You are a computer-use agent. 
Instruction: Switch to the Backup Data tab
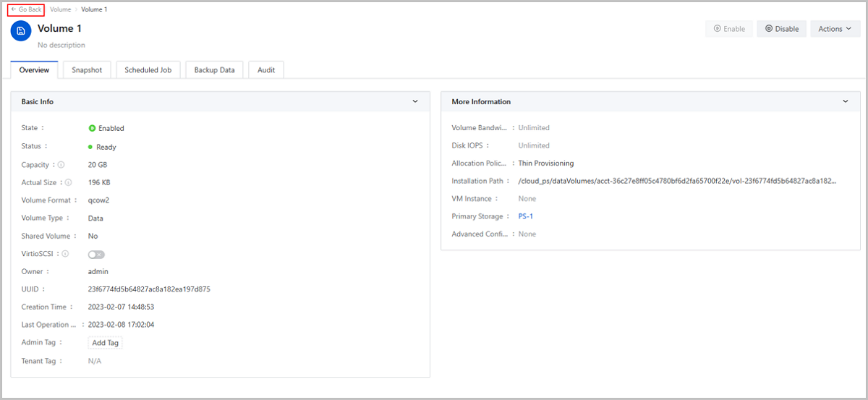pyautogui.click(x=214, y=70)
